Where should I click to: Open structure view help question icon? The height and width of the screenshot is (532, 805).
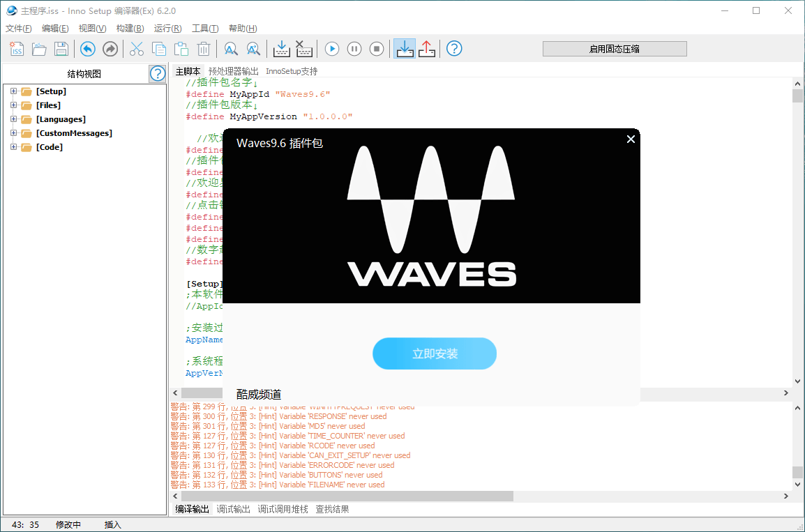158,73
